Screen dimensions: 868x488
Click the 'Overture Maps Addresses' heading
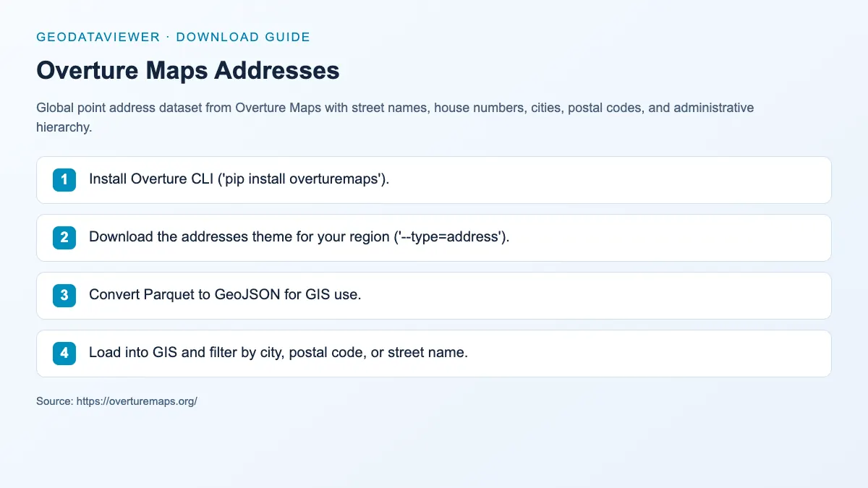(187, 70)
